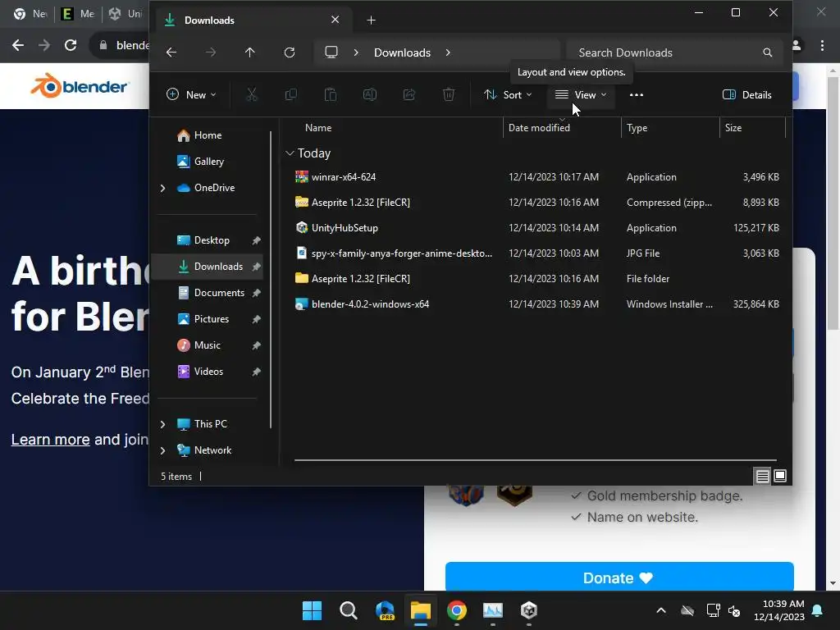
Task: Click Learn more link on Blender page
Action: 50,440
